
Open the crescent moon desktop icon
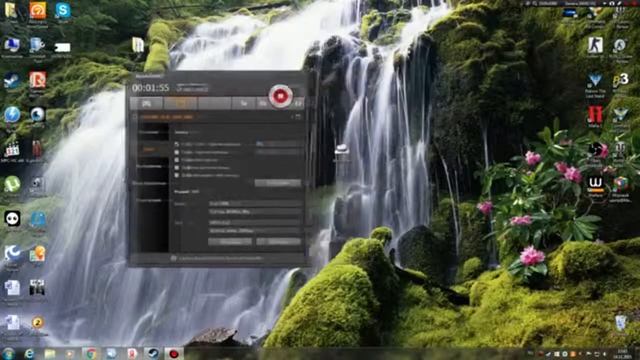12,253
